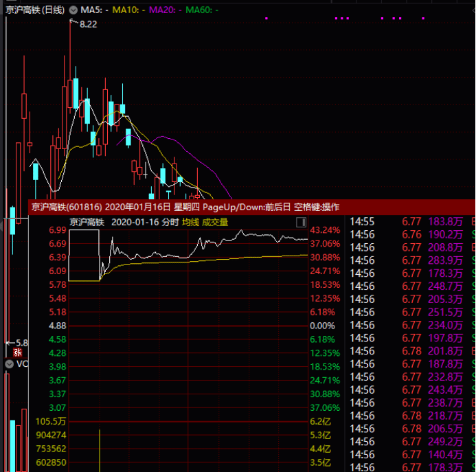Toggle the 成交量 volume label
Screen dimensions: 476x472
[215, 222]
